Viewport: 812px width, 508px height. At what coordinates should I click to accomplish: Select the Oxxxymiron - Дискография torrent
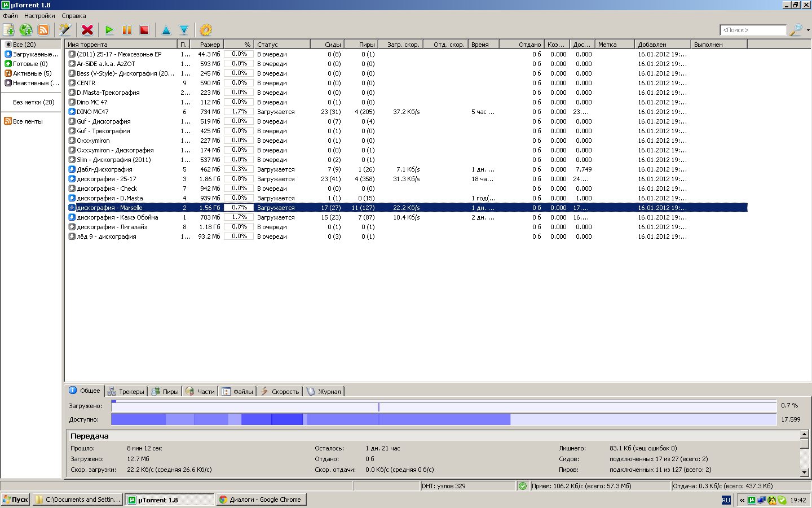coord(407,150)
